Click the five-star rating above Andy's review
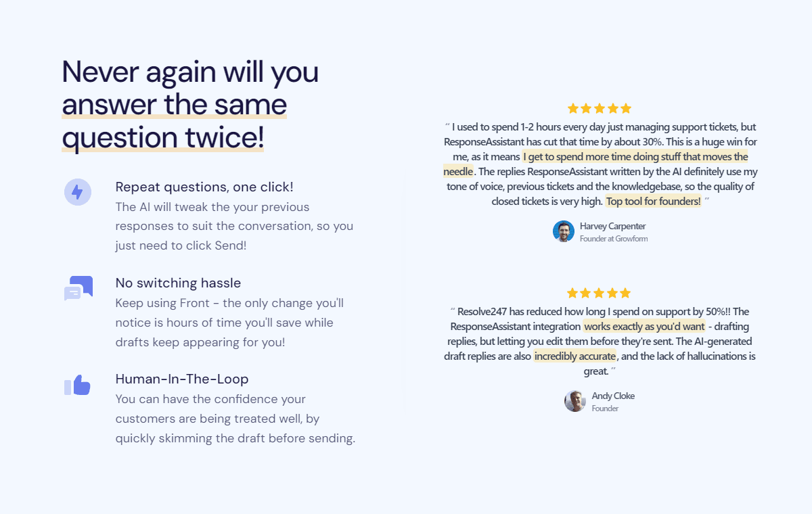The height and width of the screenshot is (514, 812). (x=599, y=293)
